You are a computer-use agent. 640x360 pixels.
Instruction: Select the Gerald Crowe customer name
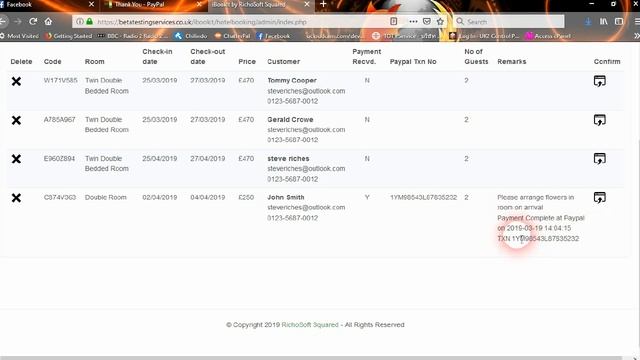point(290,120)
